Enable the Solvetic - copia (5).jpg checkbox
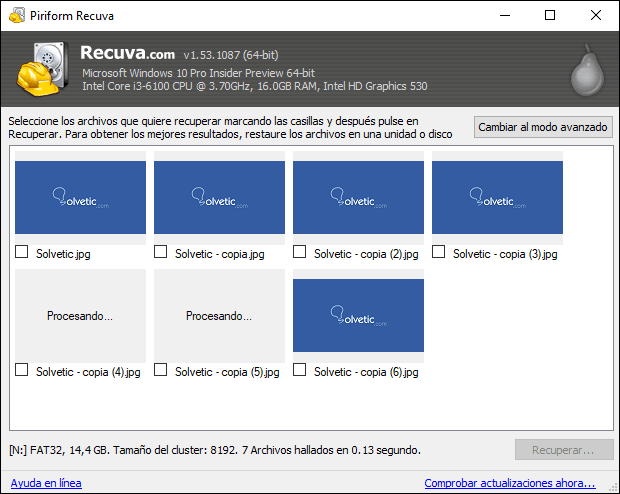This screenshot has height=494, width=620. coord(160,370)
